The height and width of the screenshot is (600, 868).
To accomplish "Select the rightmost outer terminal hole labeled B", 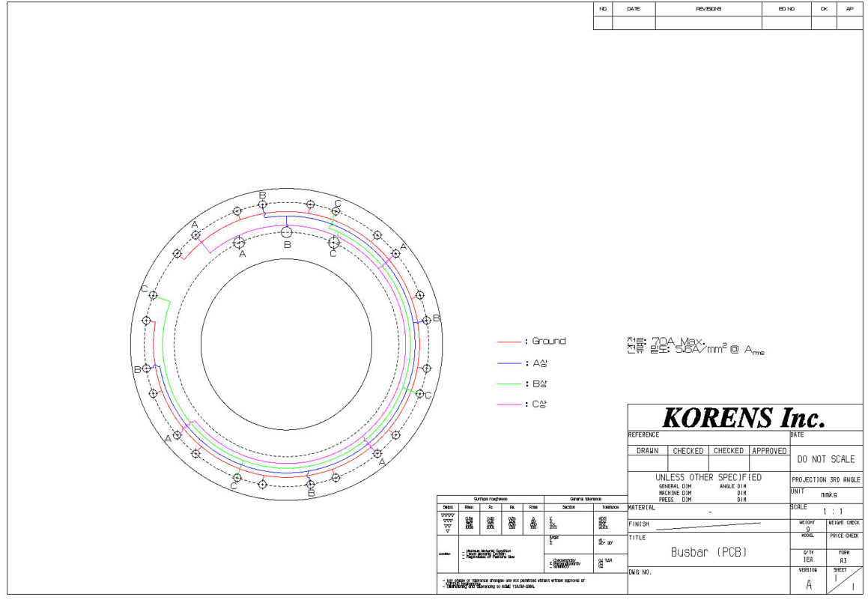I will pyautogui.click(x=426, y=320).
